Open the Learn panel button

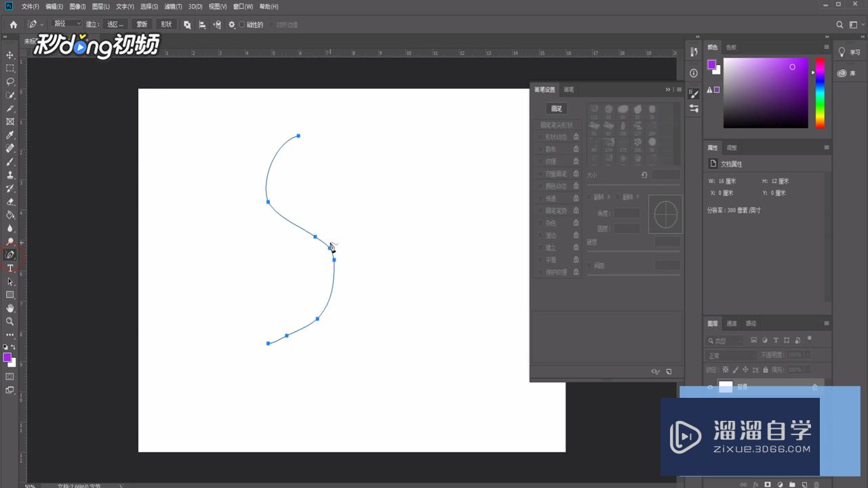[850, 52]
